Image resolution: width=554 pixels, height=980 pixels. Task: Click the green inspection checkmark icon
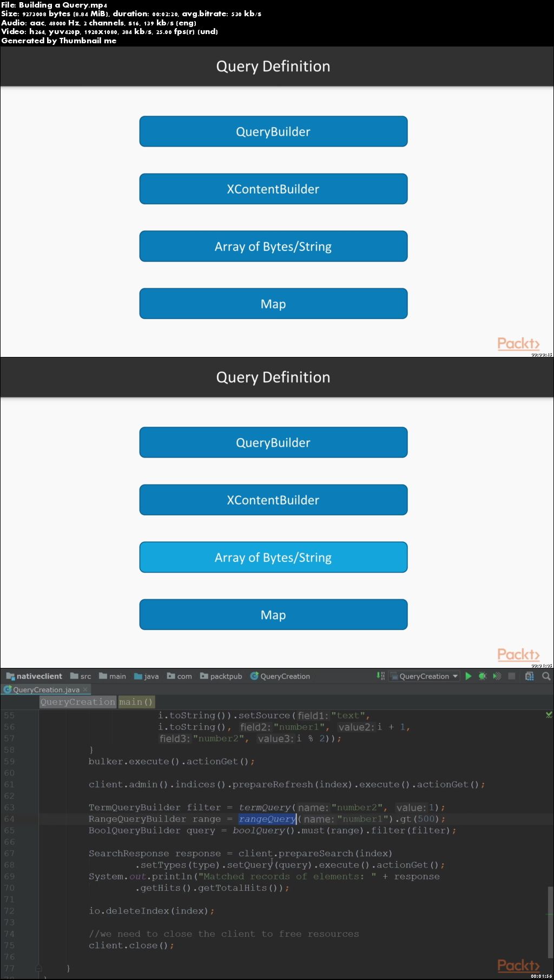(549, 714)
